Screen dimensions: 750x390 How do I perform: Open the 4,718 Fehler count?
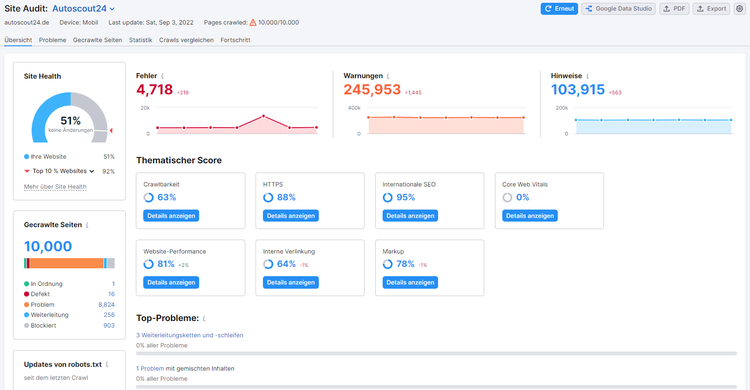(154, 89)
